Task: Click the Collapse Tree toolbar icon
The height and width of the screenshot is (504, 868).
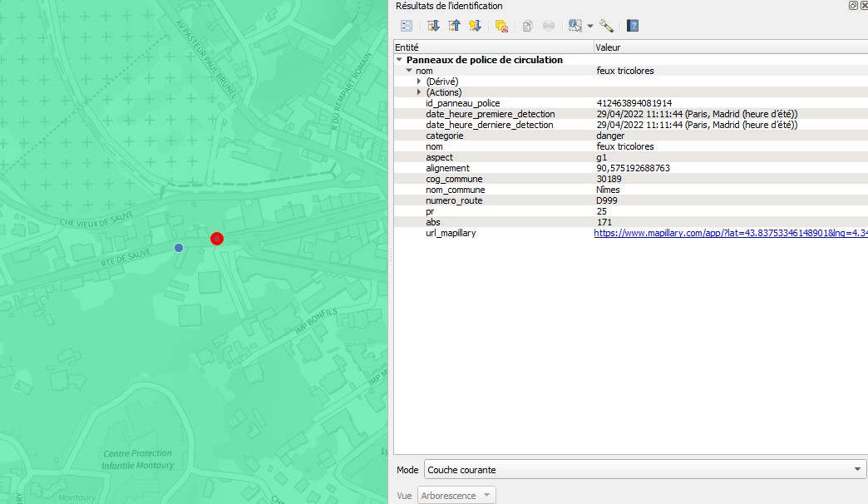Action: coord(454,26)
